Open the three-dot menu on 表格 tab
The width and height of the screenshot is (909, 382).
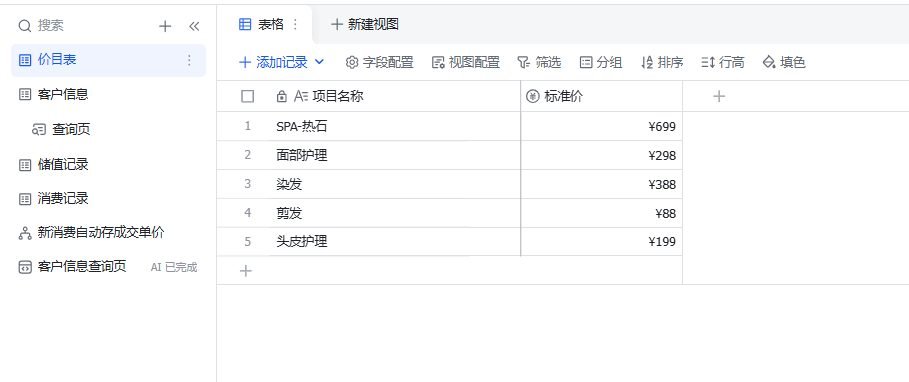[295, 24]
